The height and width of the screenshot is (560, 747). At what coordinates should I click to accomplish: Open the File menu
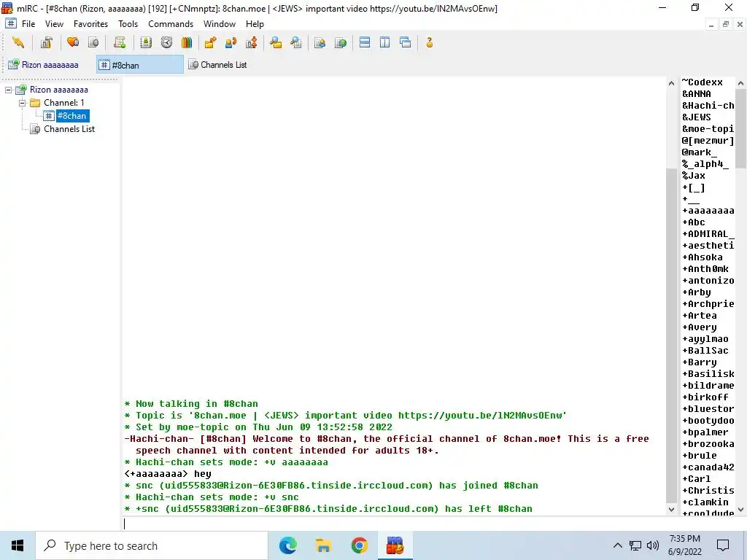coord(28,24)
